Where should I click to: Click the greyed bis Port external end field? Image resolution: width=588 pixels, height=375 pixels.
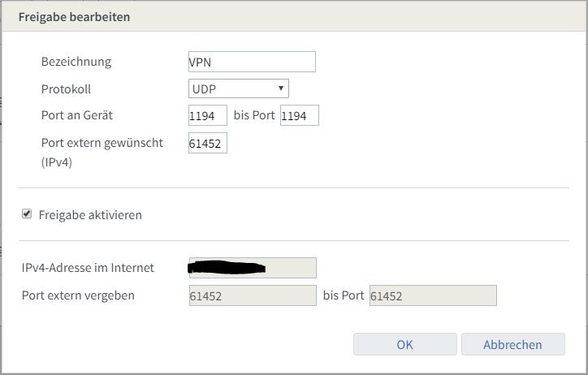point(432,295)
